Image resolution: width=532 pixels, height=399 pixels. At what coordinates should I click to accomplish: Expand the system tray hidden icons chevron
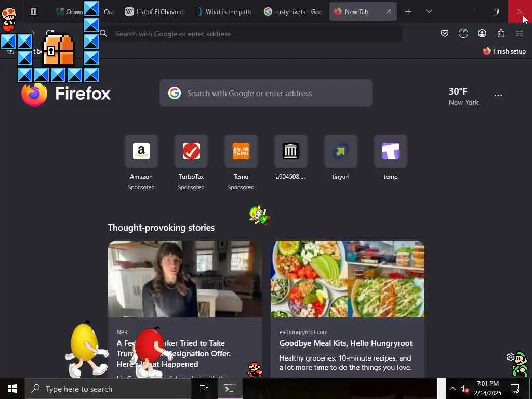(x=453, y=389)
